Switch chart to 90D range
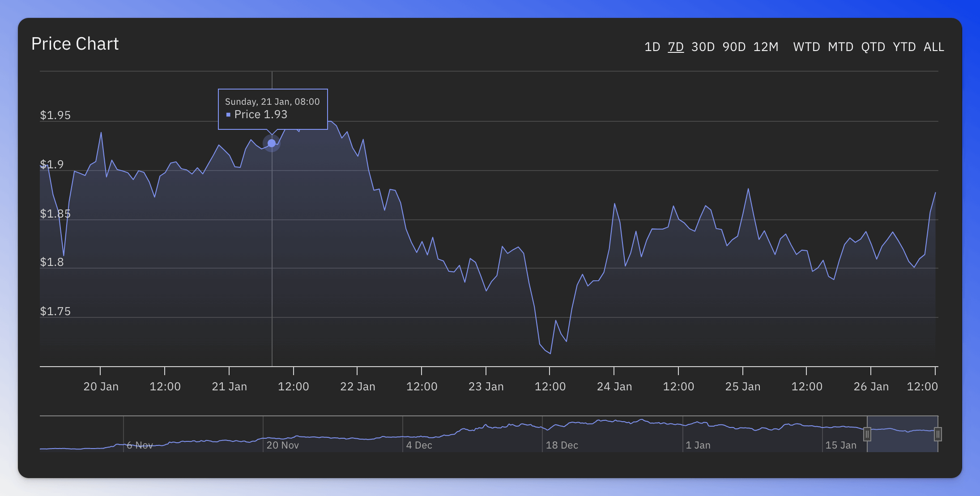 pyautogui.click(x=734, y=47)
